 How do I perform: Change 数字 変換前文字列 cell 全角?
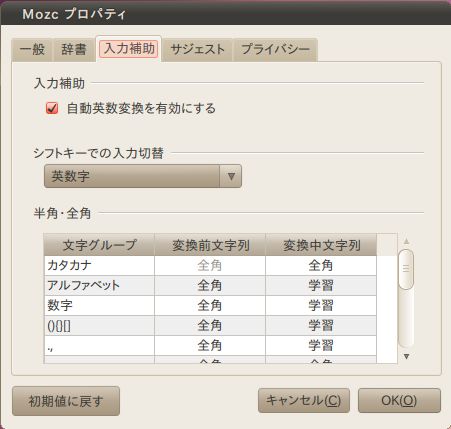click(210, 306)
